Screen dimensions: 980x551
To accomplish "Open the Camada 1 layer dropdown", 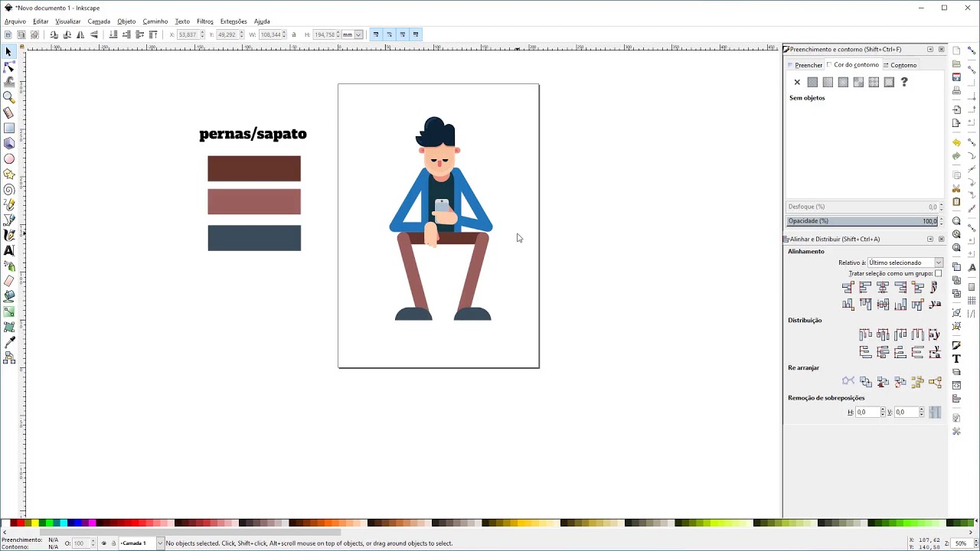I will (x=142, y=543).
